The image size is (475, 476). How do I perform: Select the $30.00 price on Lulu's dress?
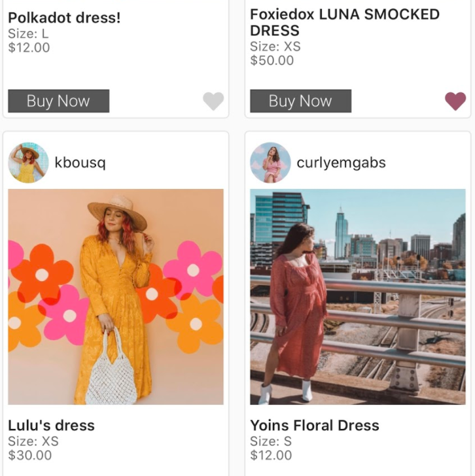[29, 455]
